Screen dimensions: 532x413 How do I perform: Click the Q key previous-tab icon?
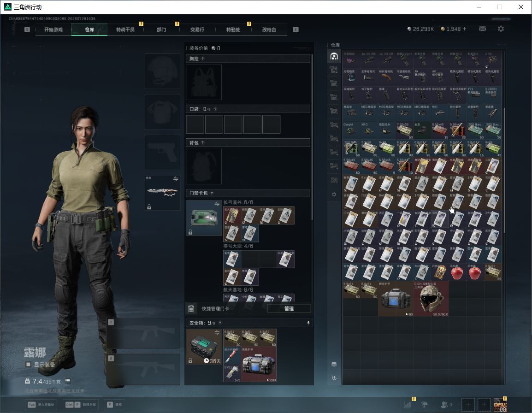pyautogui.click(x=27, y=29)
